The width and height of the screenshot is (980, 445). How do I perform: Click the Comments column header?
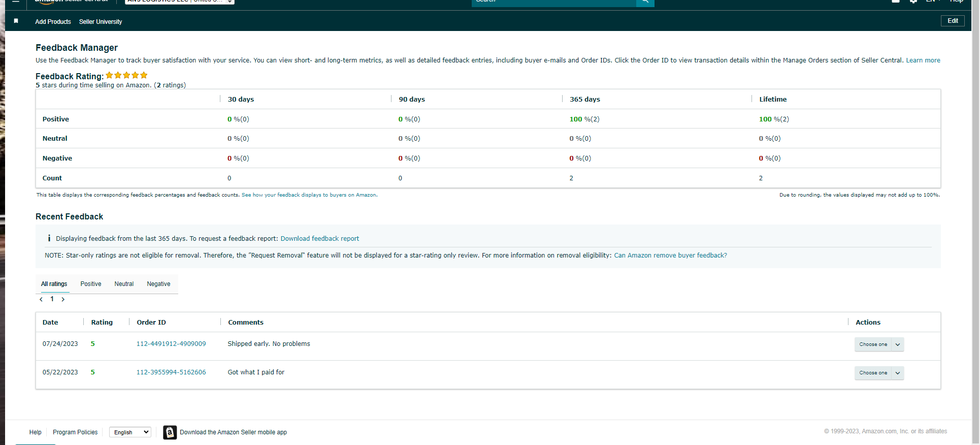[x=246, y=323]
